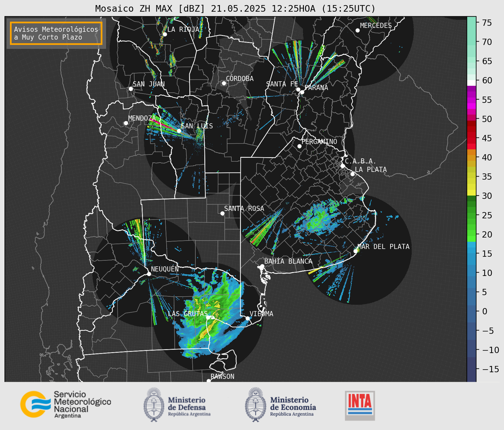
Task: Click the San Juan city marker dot
Action: coord(131,89)
